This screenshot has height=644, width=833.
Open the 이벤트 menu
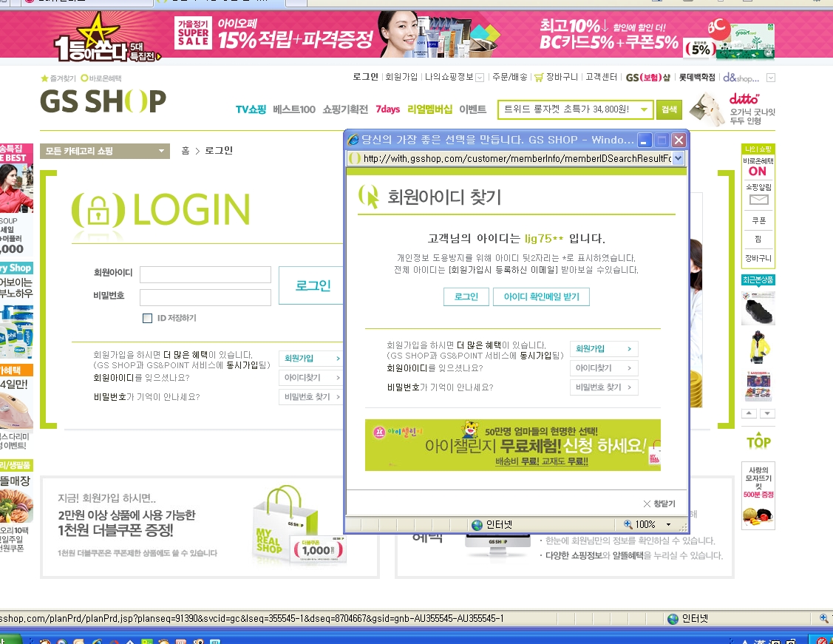coord(473,109)
